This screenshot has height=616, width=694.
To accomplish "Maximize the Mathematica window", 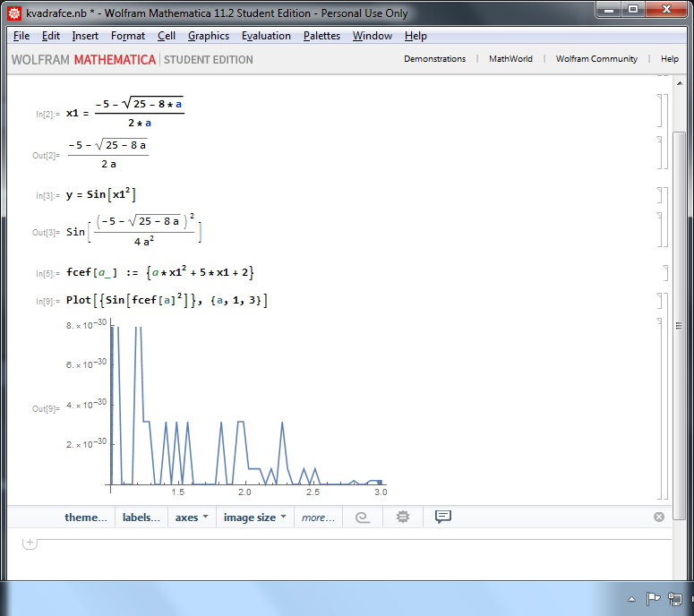I will click(x=633, y=10).
